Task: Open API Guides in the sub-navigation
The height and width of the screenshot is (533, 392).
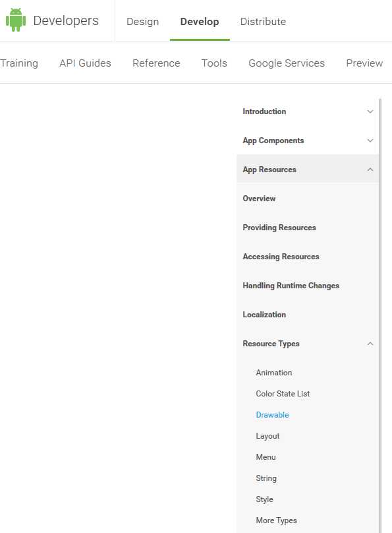Action: point(85,63)
